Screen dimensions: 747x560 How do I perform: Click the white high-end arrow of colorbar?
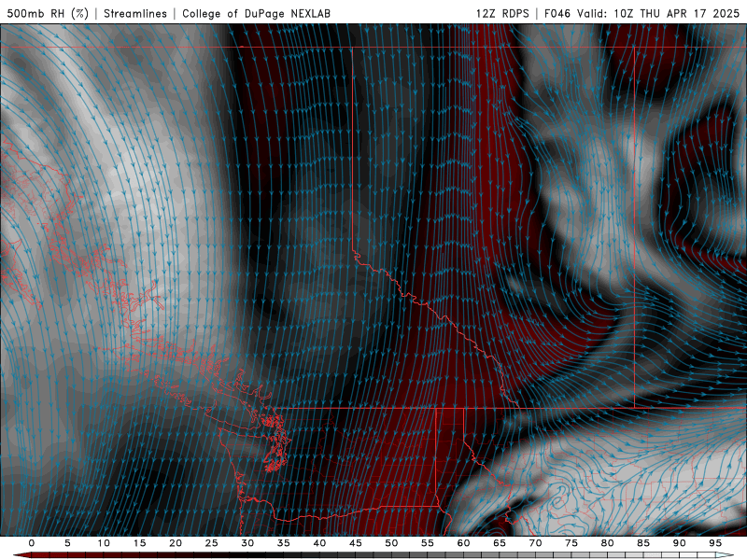click(x=725, y=555)
